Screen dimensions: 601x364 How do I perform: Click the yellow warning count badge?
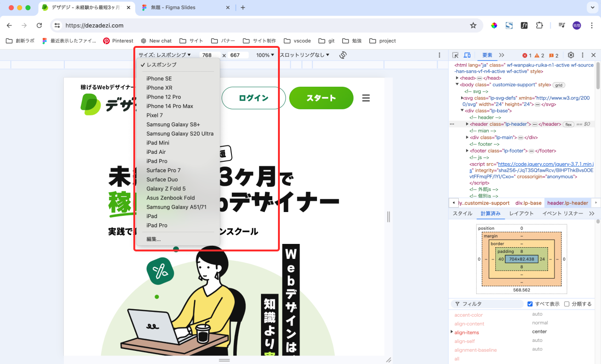click(x=539, y=55)
